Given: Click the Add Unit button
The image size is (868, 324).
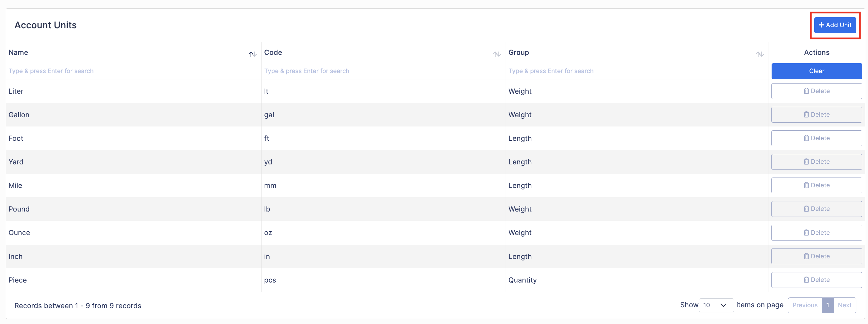Looking at the screenshot, I should pyautogui.click(x=835, y=25).
